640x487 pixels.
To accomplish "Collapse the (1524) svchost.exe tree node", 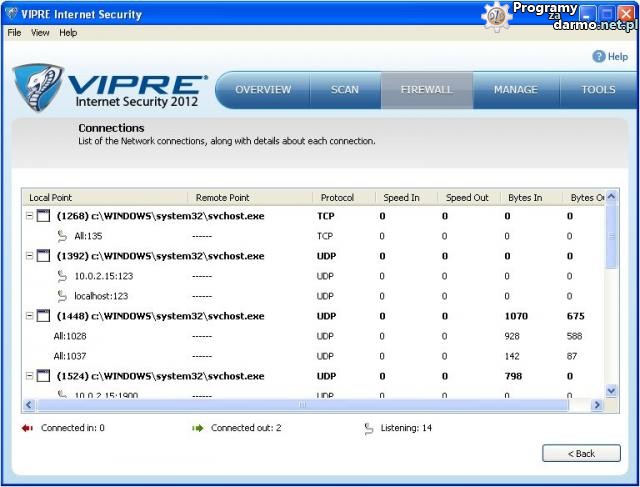I will click(x=29, y=376).
